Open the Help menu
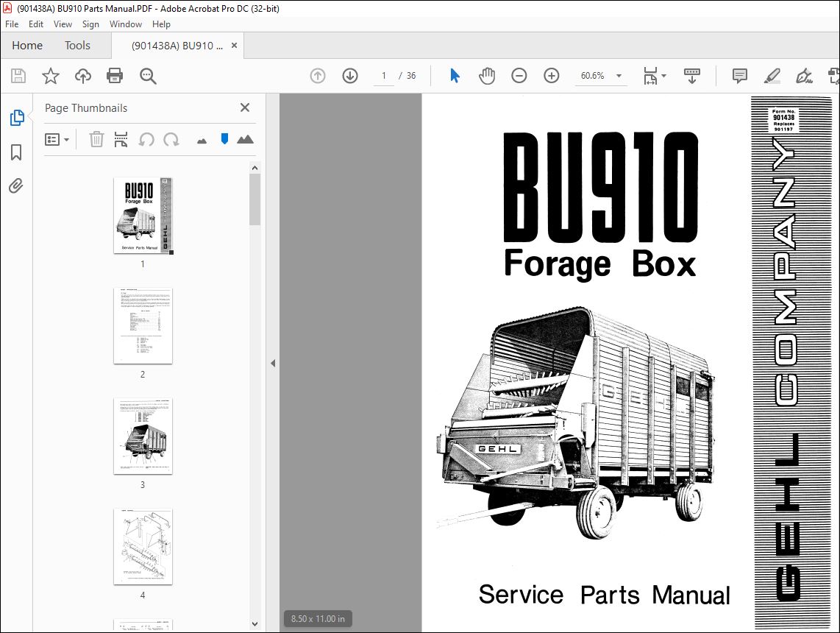This screenshot has height=633, width=840. tap(160, 24)
